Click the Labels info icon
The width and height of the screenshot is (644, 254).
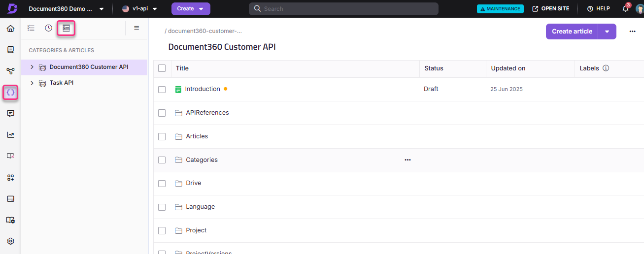click(x=606, y=68)
